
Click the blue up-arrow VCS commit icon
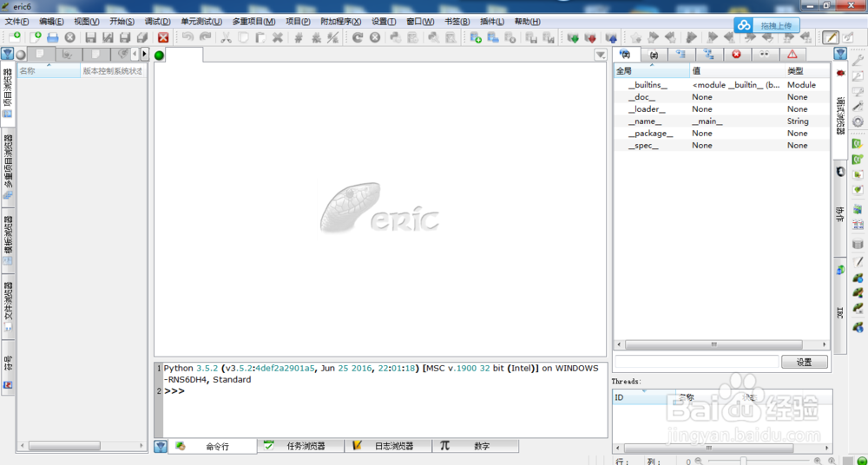(x=611, y=37)
